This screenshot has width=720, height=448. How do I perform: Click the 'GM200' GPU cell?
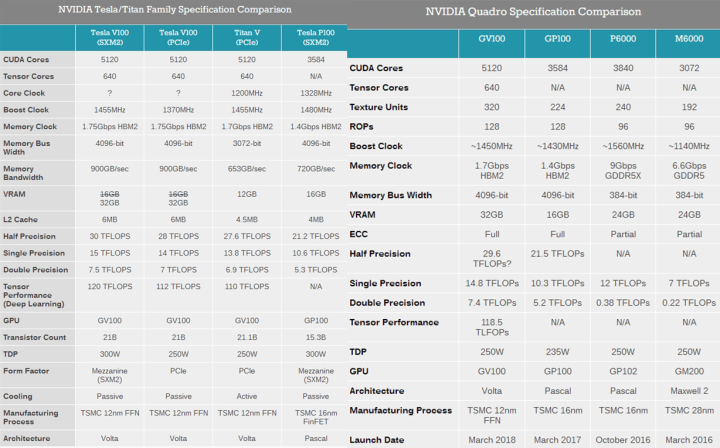(x=689, y=371)
